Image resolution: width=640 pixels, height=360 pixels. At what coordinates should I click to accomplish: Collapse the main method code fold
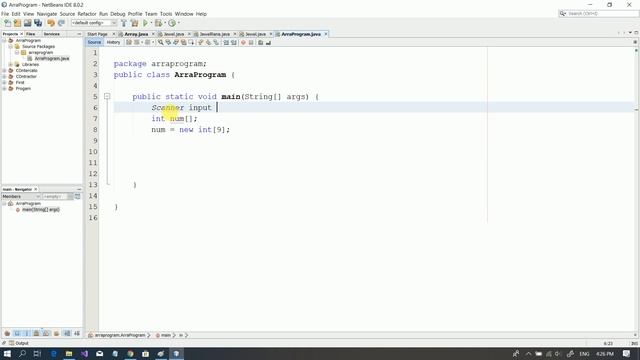(107, 97)
